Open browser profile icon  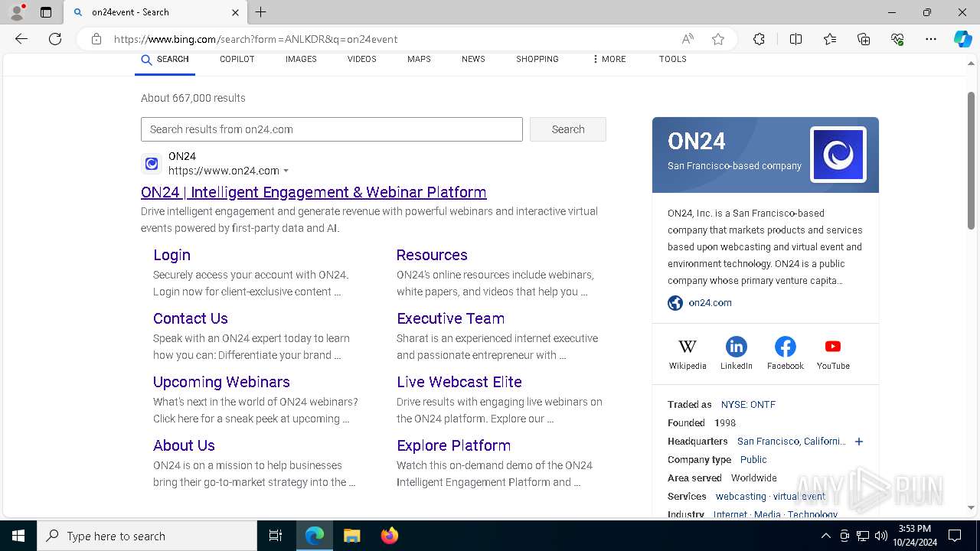tap(17, 12)
